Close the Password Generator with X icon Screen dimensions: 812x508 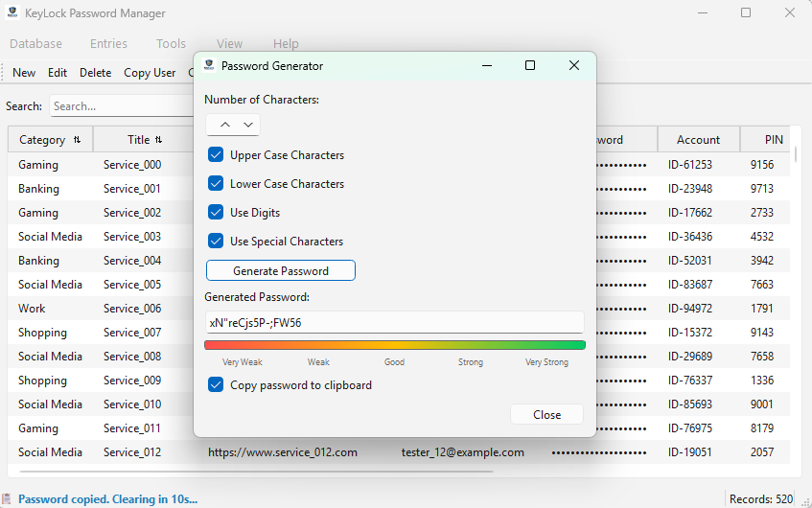point(574,66)
